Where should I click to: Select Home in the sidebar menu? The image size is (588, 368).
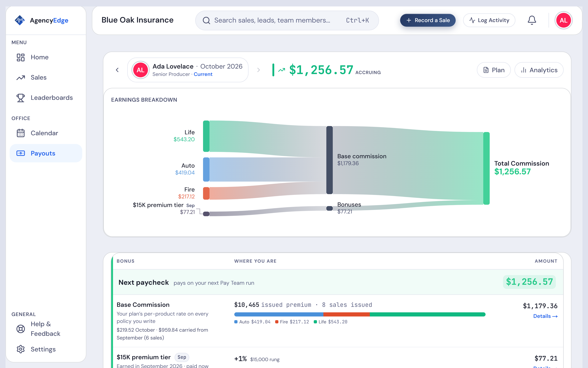(46, 57)
